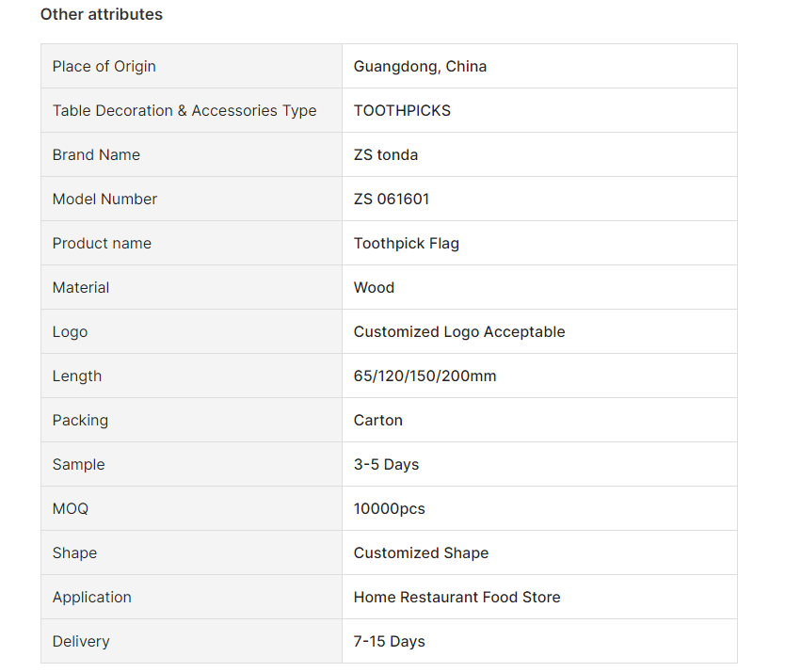Viewport: 801px width, 672px height.
Task: Click the "Toothpick Flag" product name
Action: tap(407, 243)
